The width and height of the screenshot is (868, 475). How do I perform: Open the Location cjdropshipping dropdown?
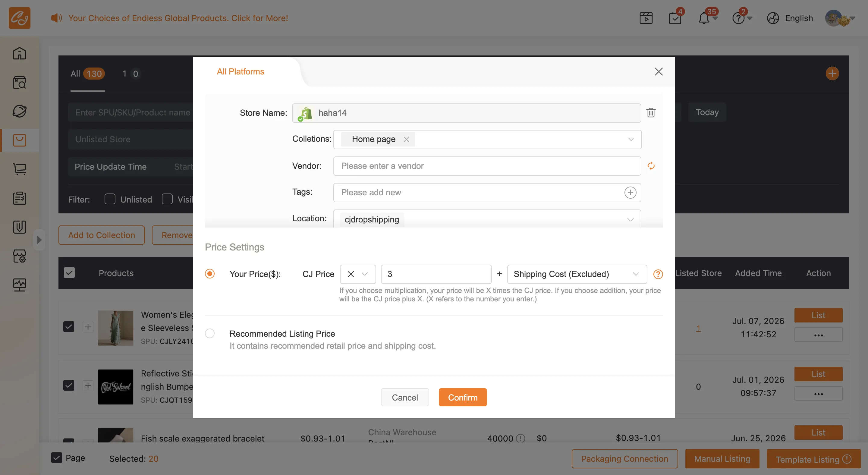(x=487, y=219)
